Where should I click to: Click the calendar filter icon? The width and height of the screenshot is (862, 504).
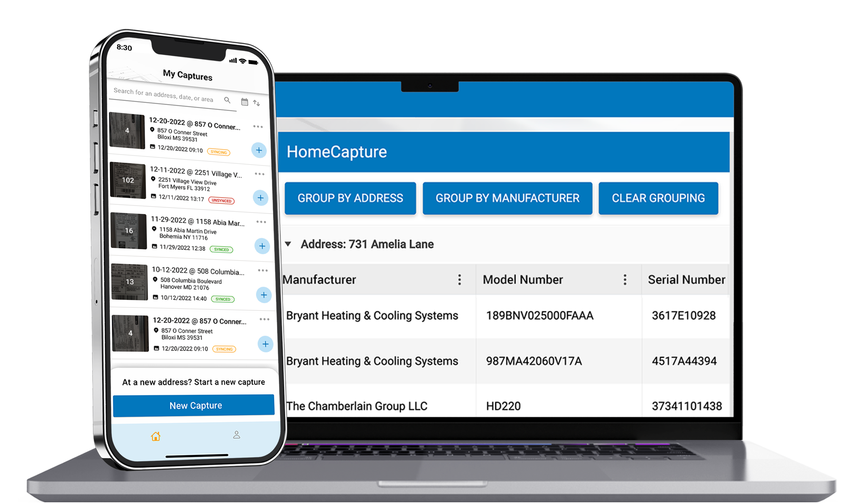point(245,101)
